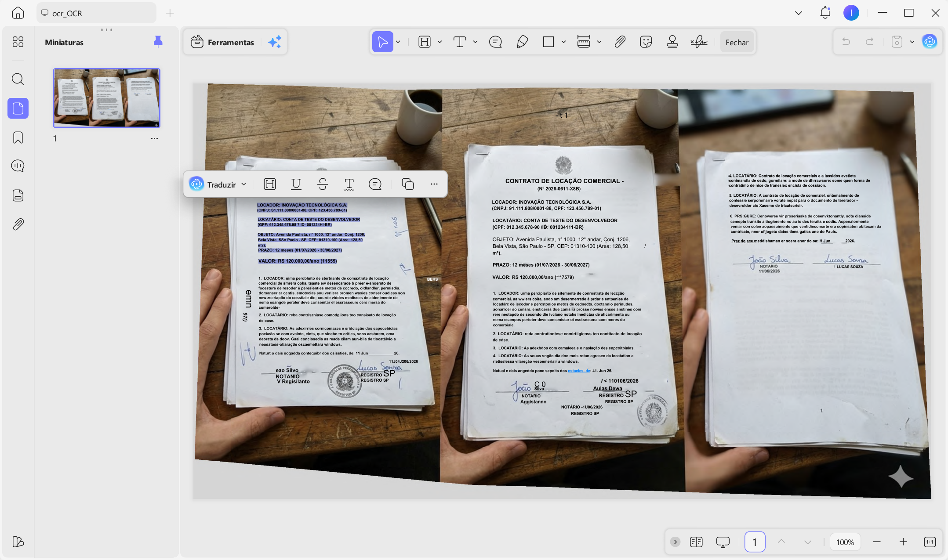Screen dimensions: 948x560
Task: Open the comments sidebar icon
Action: pyautogui.click(x=18, y=166)
